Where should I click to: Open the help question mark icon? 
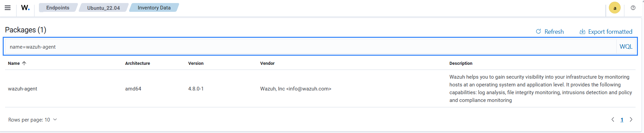coord(633,8)
